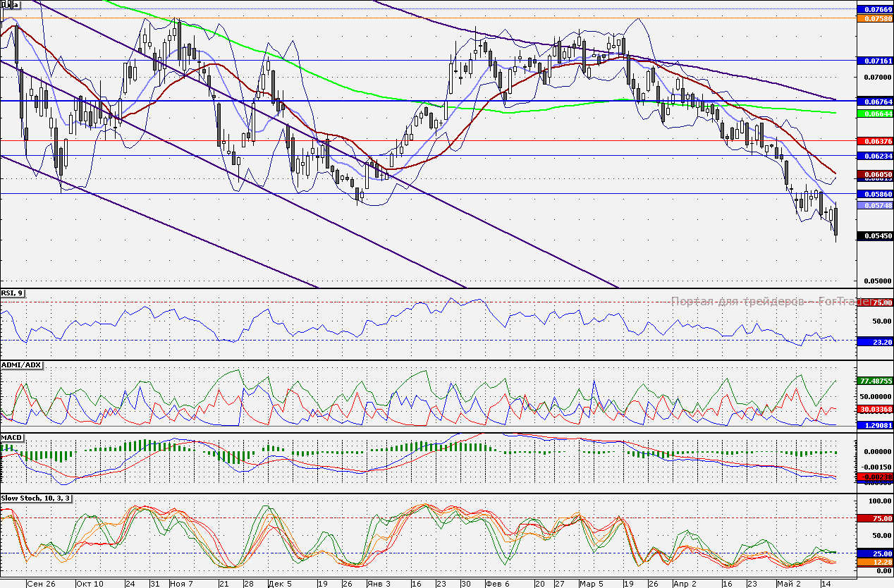Screen dimensions: 894x588
Task: Click the 0.07669 blue price tag
Action: click(x=875, y=9)
